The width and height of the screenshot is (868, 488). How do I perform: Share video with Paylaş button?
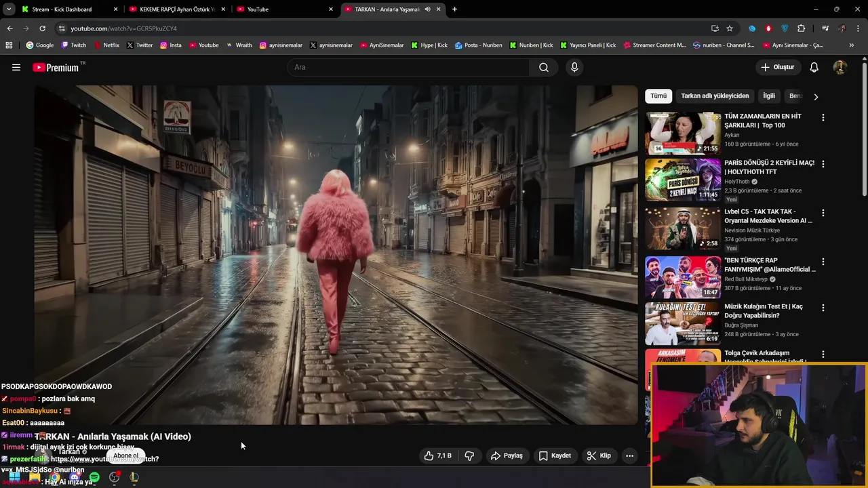[507, 455]
